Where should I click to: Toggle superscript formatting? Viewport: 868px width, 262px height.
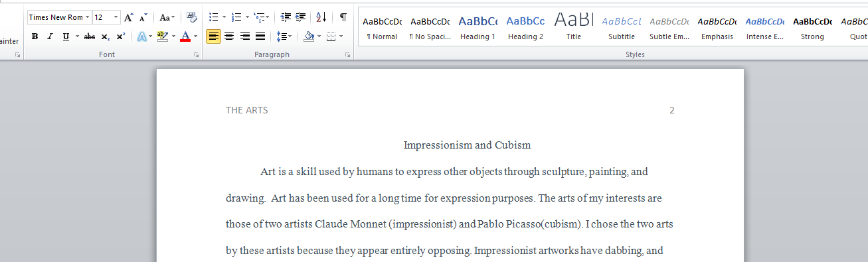pyautogui.click(x=120, y=36)
